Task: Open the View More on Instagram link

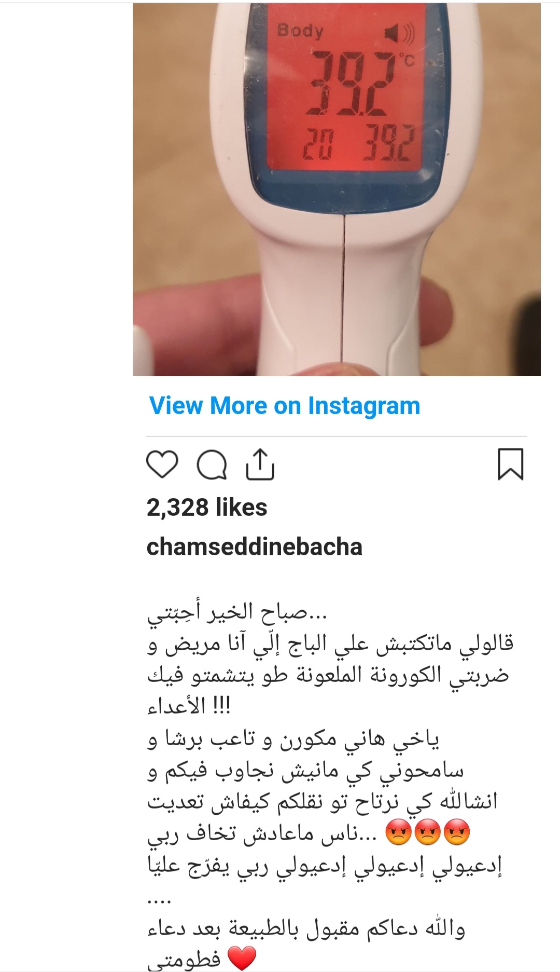Action: pos(285,406)
